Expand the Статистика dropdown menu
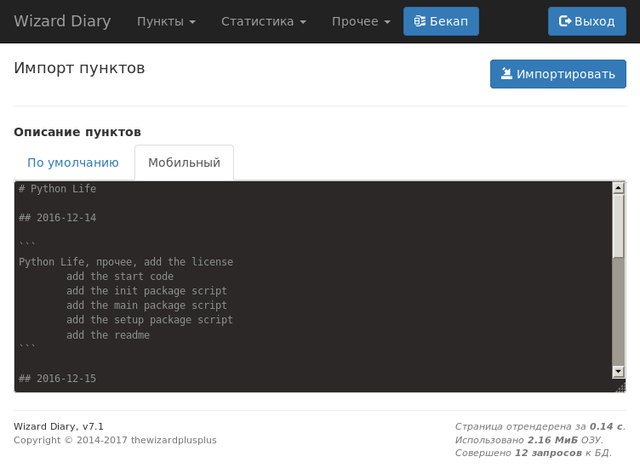The width and height of the screenshot is (640, 468). pos(263,21)
